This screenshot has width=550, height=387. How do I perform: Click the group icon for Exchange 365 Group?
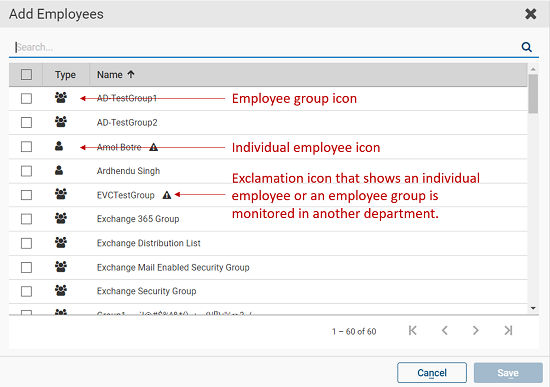[x=61, y=218]
